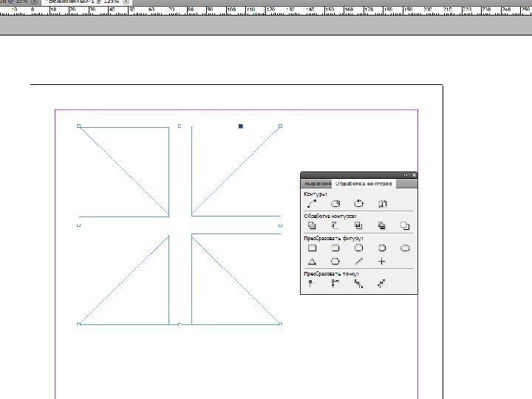Apply the Exclude Overlap pathfinder operation

point(382,225)
